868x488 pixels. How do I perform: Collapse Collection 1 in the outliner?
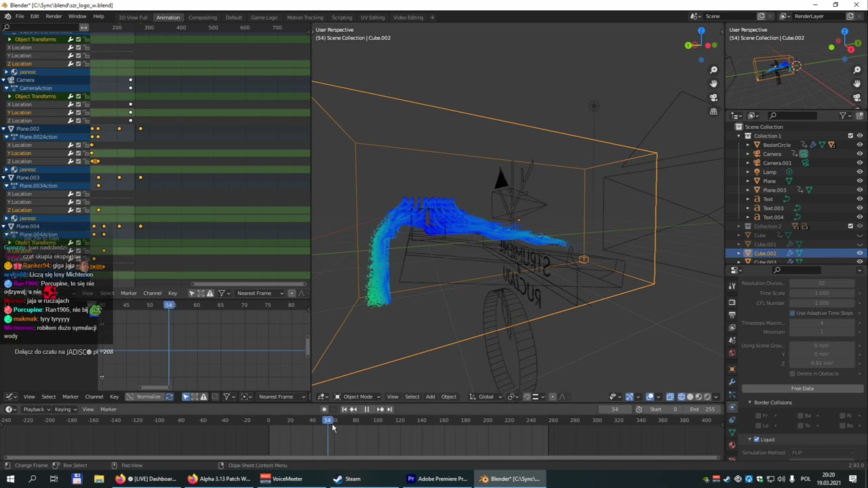point(739,136)
